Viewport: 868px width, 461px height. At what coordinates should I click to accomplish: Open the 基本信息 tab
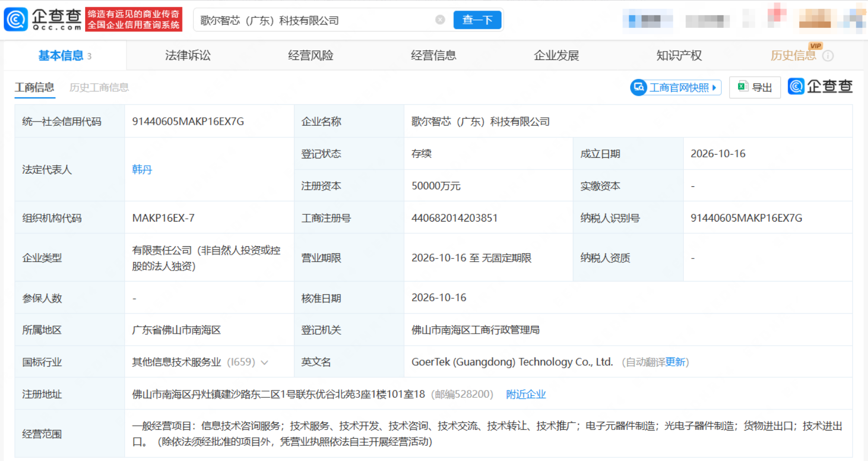tap(65, 56)
